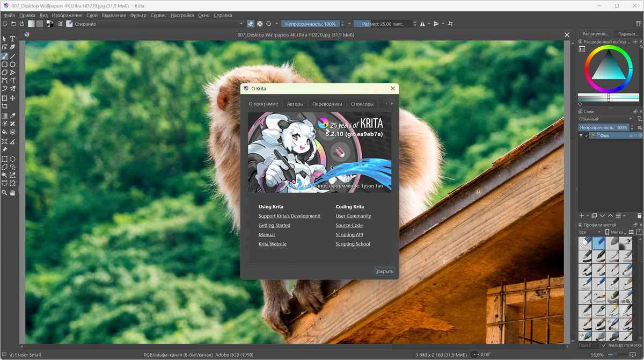Screen dimensions: 644x360
Task: Duplicate layer icon in Layers panel
Action: click(x=594, y=215)
